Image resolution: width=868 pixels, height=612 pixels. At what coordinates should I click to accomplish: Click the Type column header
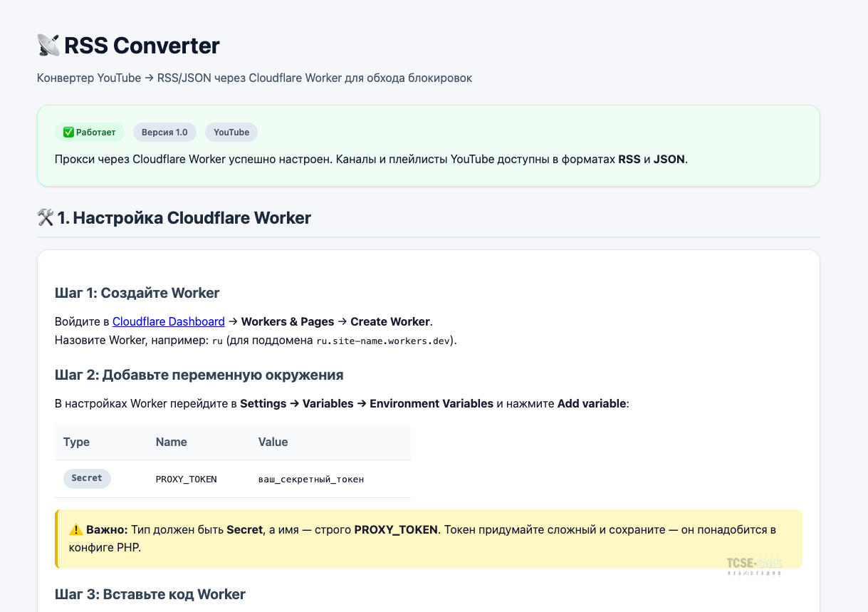point(77,442)
